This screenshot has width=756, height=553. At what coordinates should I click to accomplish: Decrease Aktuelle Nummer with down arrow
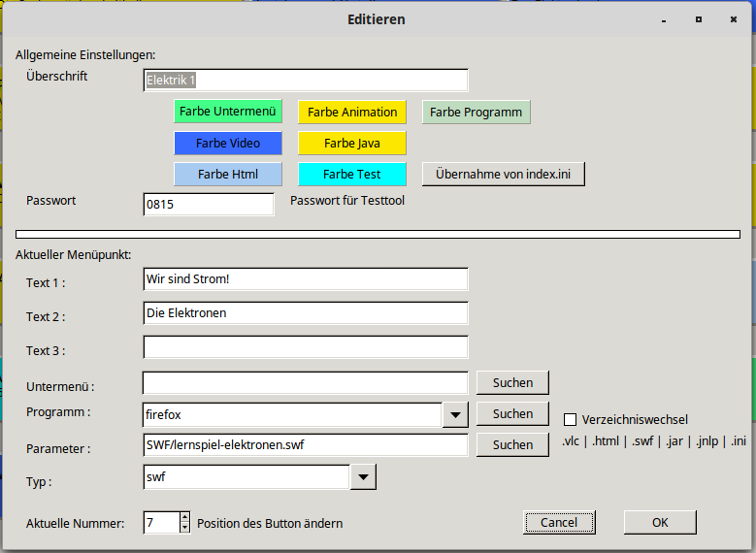point(185,528)
